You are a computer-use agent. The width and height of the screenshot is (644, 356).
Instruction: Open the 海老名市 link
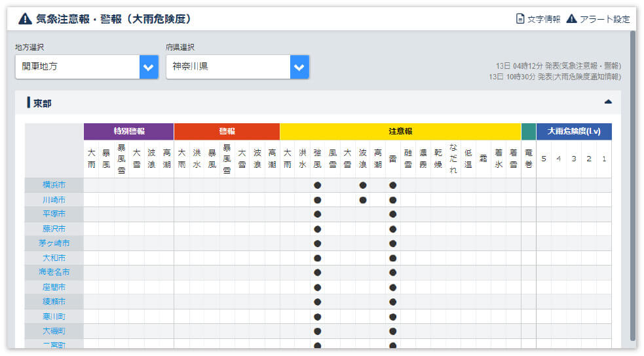[54, 272]
